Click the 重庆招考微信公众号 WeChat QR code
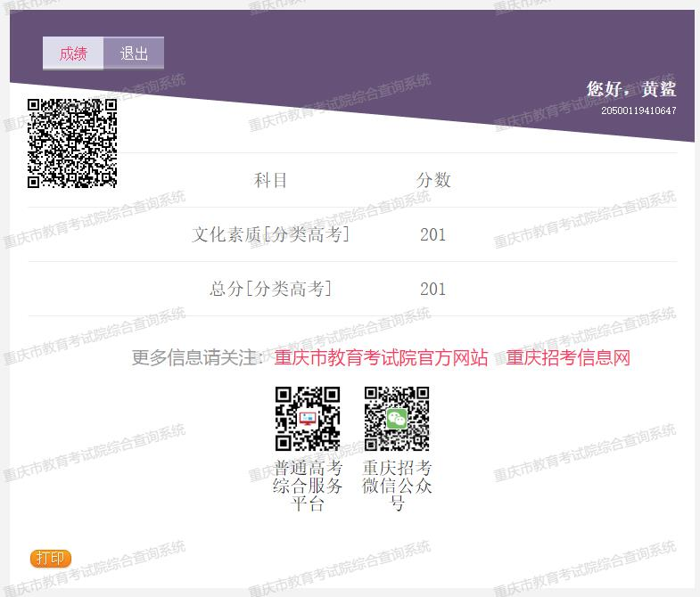The height and width of the screenshot is (597, 700). pyautogui.click(x=397, y=419)
